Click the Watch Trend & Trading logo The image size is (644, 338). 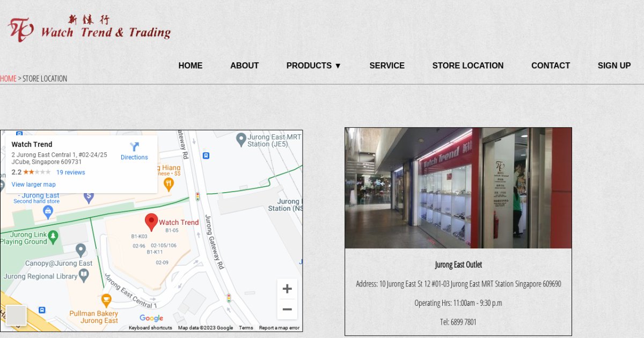click(89, 28)
